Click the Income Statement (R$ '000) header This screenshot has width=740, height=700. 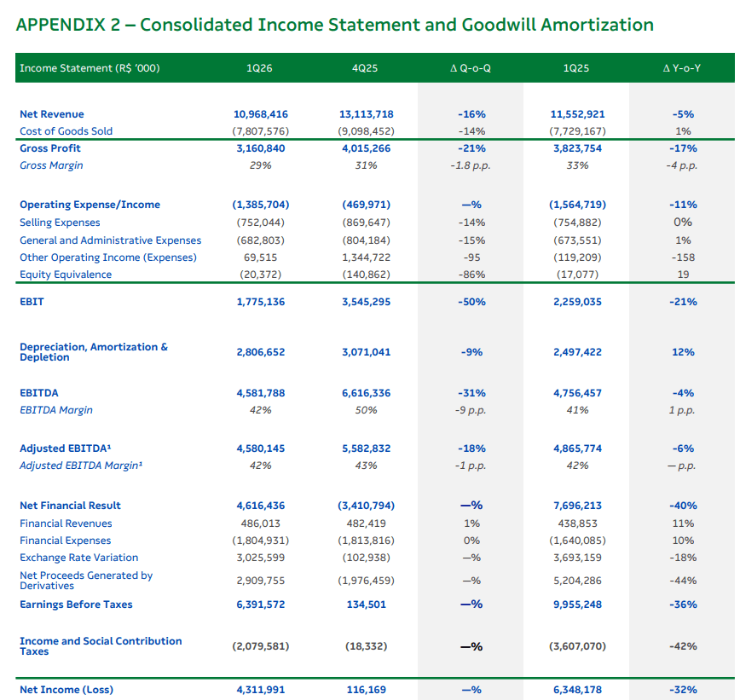(x=90, y=68)
